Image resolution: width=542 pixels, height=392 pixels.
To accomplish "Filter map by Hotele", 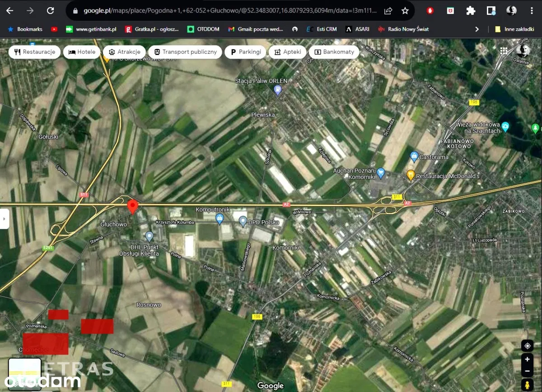I will coord(82,52).
